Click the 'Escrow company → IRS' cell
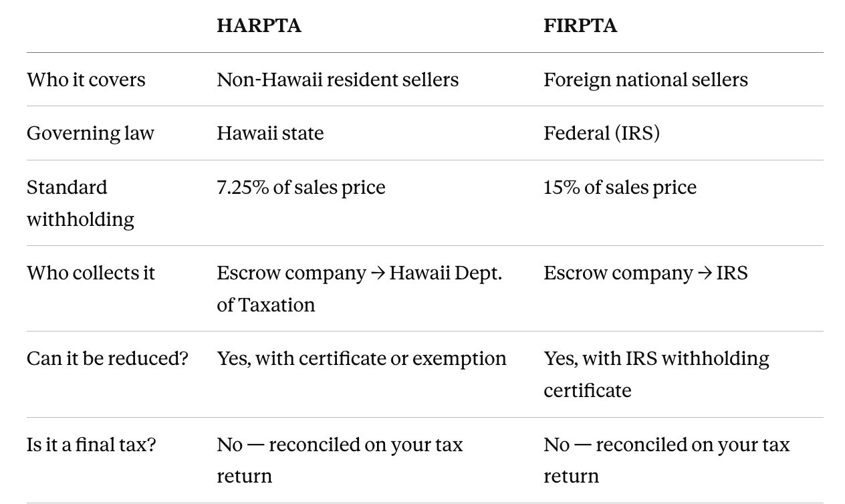Screen dimensions: 845x504 coord(646,273)
